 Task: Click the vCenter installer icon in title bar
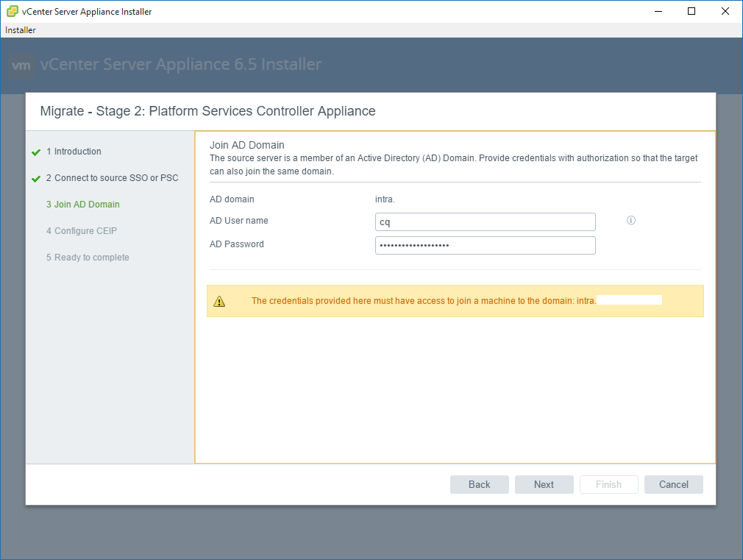[12, 12]
